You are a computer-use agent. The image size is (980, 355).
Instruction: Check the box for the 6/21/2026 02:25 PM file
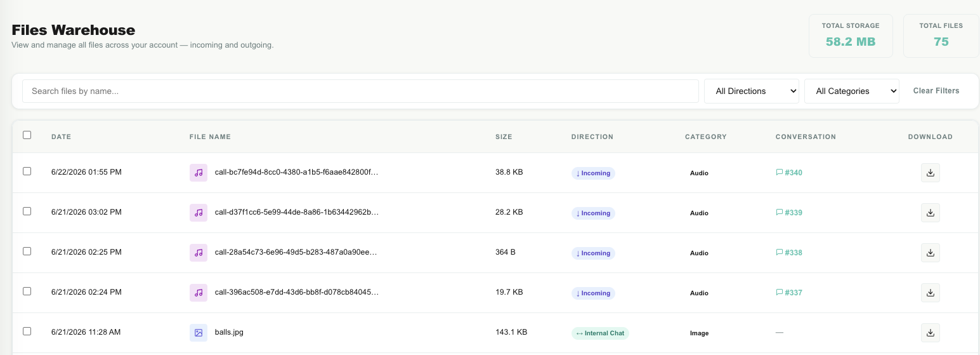[x=27, y=251]
